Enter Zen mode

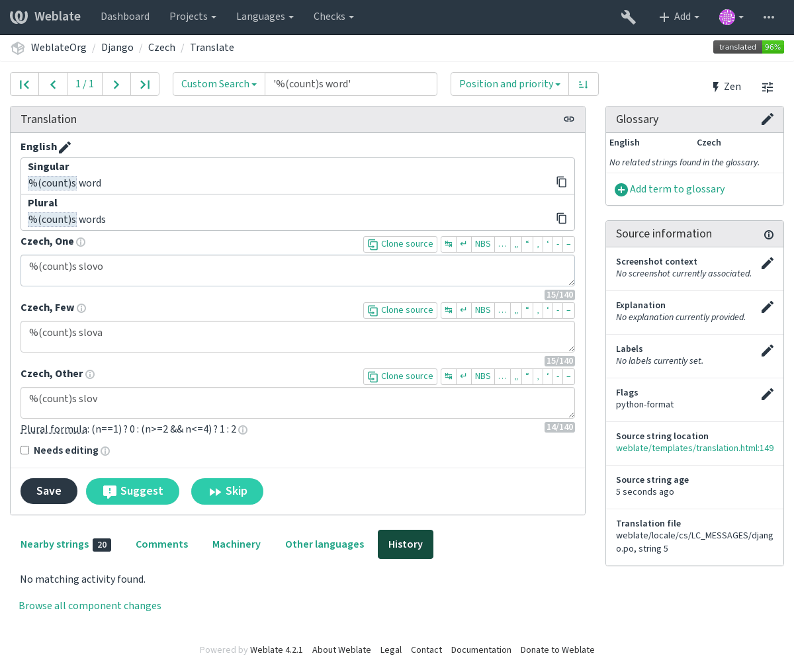[x=726, y=87]
